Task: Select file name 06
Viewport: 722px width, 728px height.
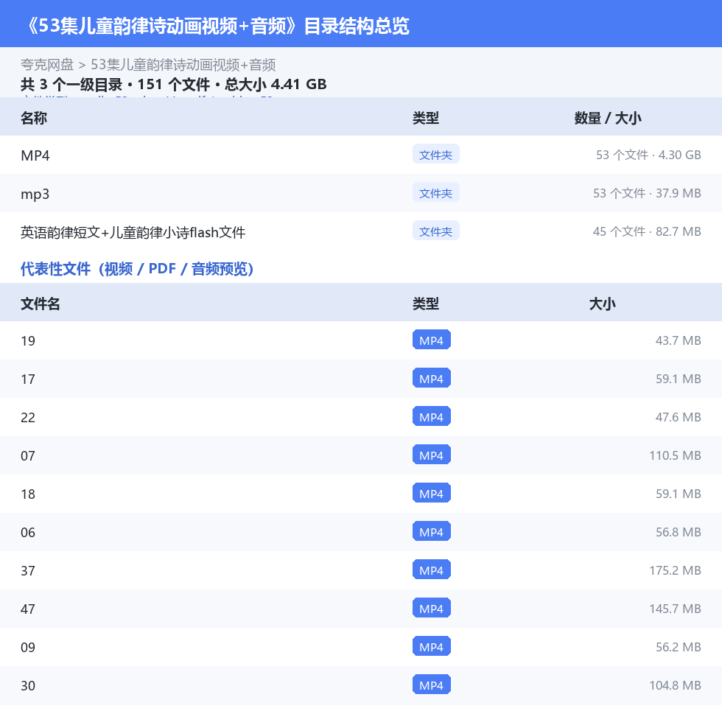Action: [28, 533]
